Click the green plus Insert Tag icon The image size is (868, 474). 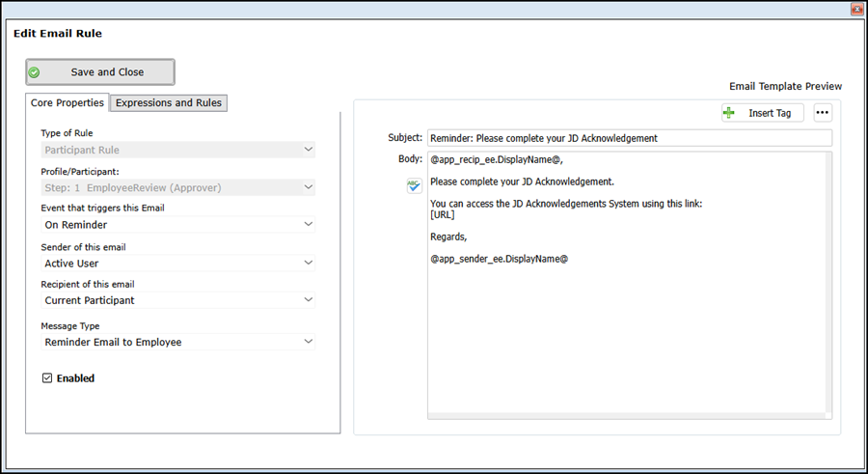[x=729, y=113]
